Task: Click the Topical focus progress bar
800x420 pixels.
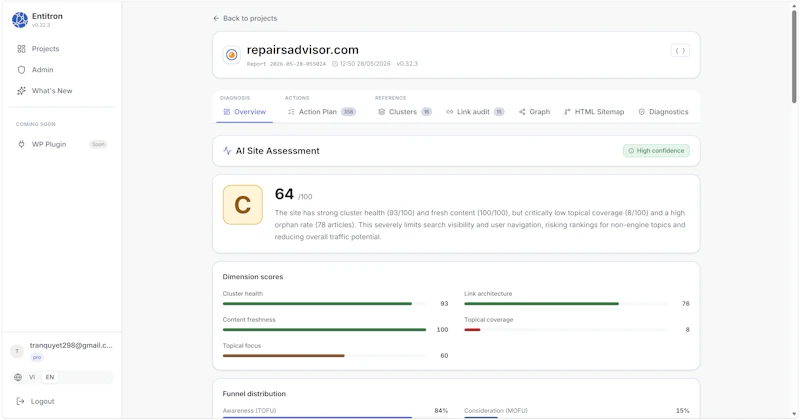Action: point(324,356)
